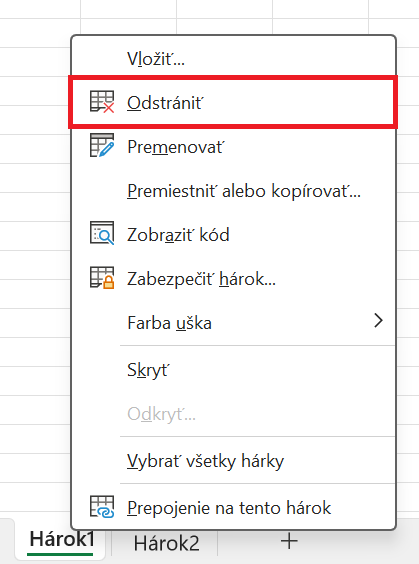Select Zobraziť kód menu entry

point(234,235)
